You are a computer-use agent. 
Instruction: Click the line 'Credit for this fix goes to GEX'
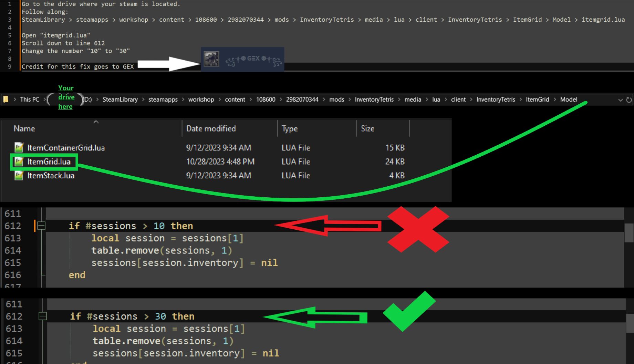(77, 66)
